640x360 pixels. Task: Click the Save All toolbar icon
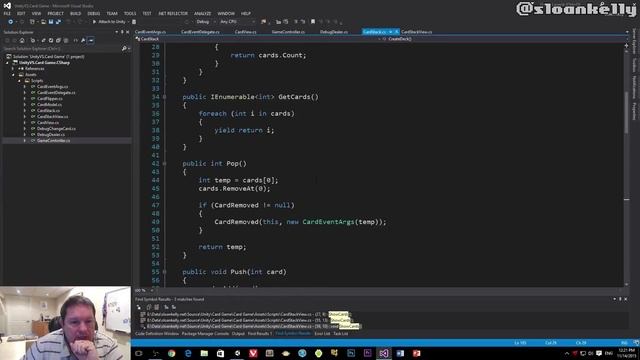(x=58, y=22)
